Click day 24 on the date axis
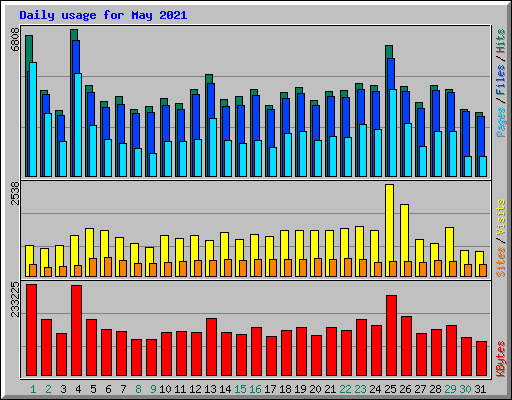The width and height of the screenshot is (512, 400). pos(375,389)
